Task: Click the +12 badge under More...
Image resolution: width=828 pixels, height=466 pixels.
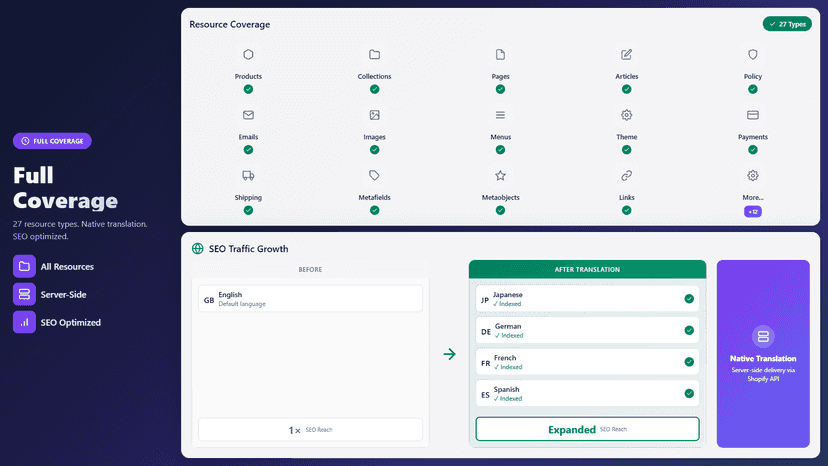Action: [752, 212]
